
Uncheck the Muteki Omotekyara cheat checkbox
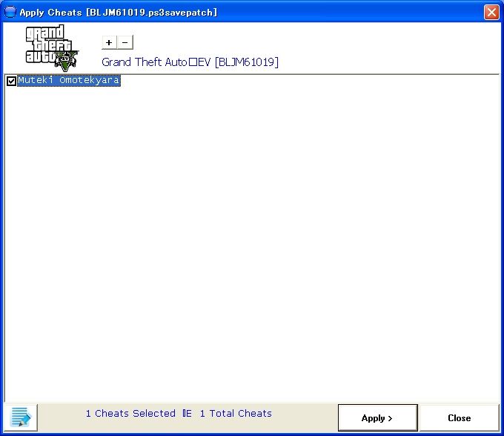(11, 81)
